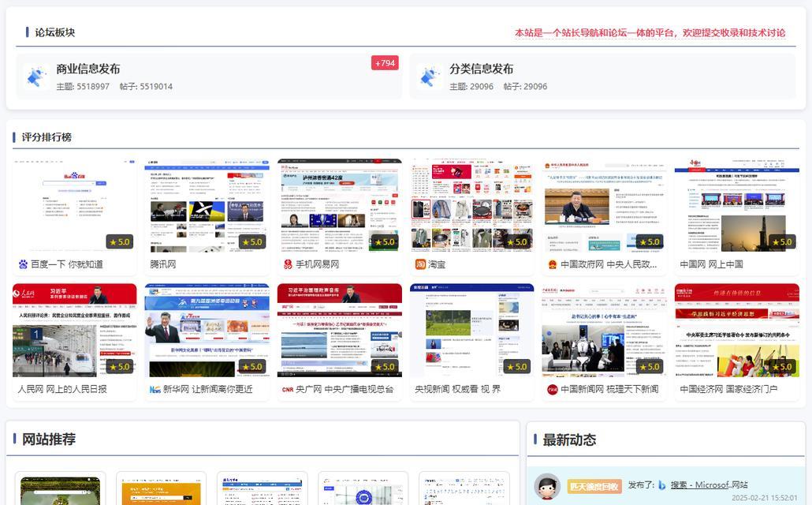Image resolution: width=812 pixels, height=505 pixels.
Task: Click the 匹天额度回收 username tag
Action: click(x=594, y=486)
